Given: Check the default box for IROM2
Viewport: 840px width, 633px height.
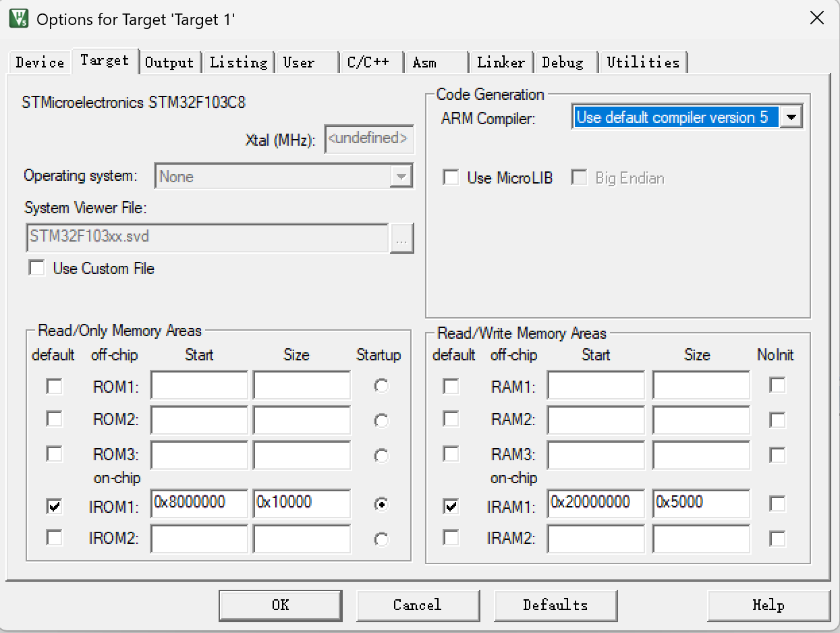Looking at the screenshot, I should [54, 538].
